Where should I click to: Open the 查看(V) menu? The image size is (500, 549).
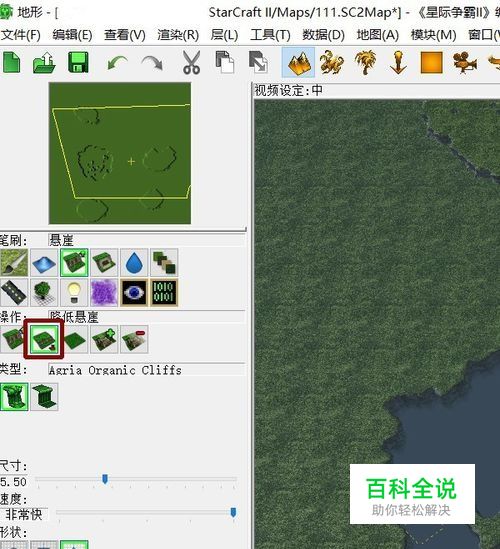click(x=125, y=35)
